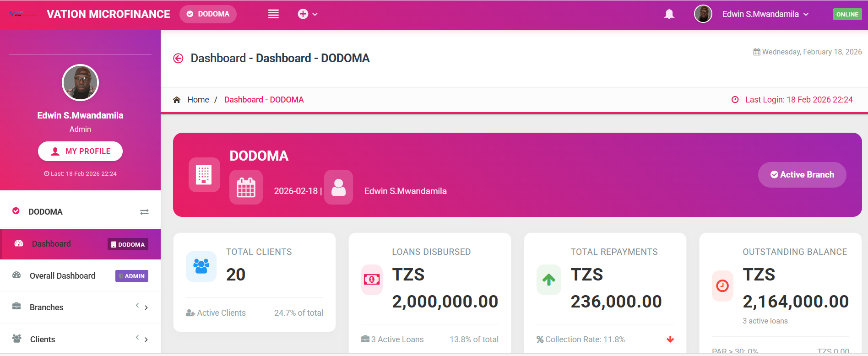
Task: Click the Outstanding Balance clock icon
Action: [722, 286]
